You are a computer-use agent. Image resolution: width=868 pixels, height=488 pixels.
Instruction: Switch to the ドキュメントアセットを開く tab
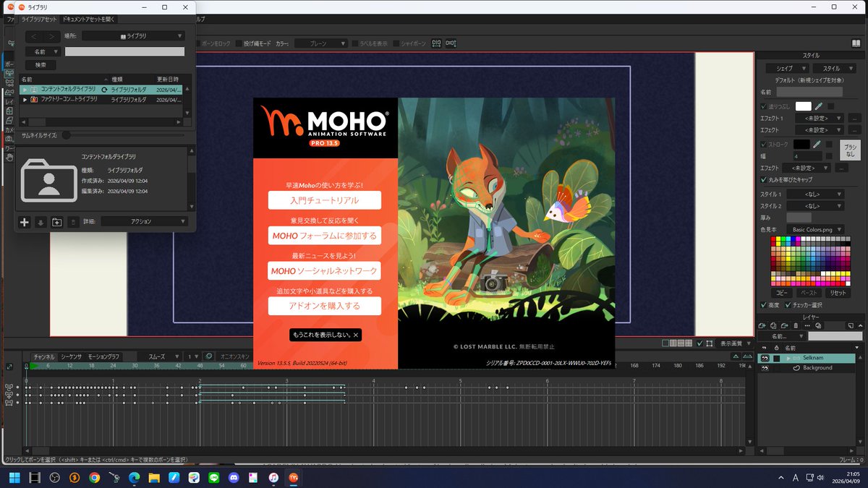[x=88, y=20]
